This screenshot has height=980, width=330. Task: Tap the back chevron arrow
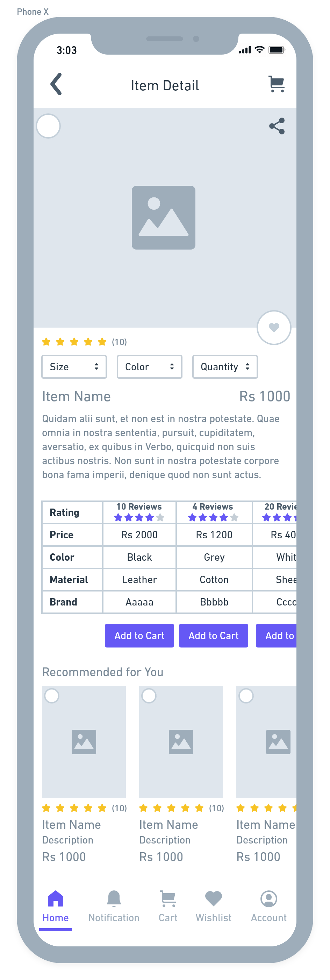click(56, 84)
